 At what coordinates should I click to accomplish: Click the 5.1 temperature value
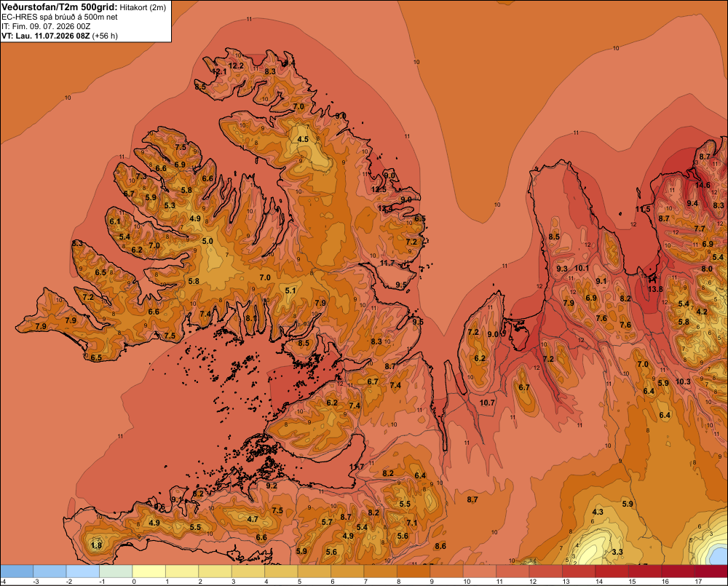290,290
